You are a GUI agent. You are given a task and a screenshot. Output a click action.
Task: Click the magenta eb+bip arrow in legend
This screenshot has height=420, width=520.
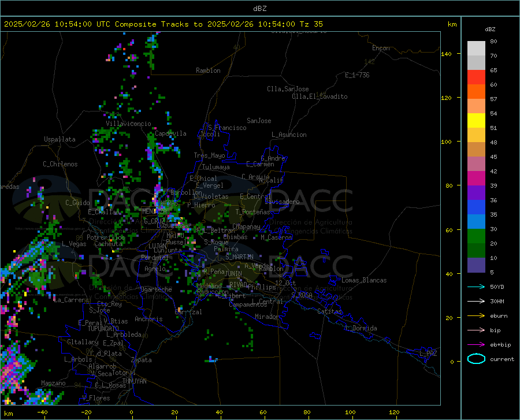pos(476,345)
